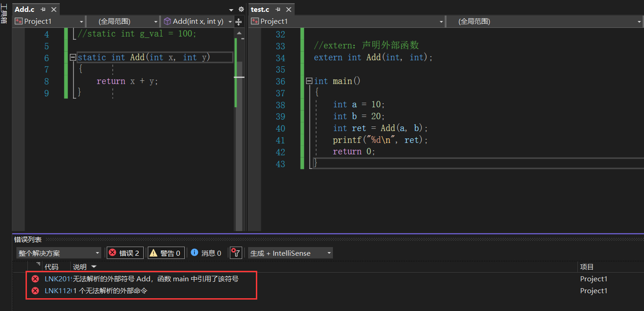644x311 pixels.
Task: Click line number 36 in test.c
Action: (280, 81)
